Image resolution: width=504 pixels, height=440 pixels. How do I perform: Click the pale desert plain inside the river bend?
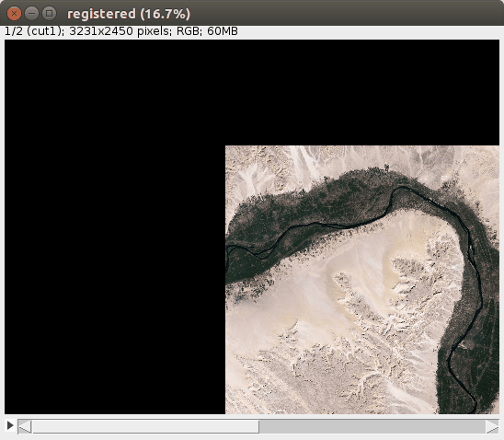tap(321, 289)
